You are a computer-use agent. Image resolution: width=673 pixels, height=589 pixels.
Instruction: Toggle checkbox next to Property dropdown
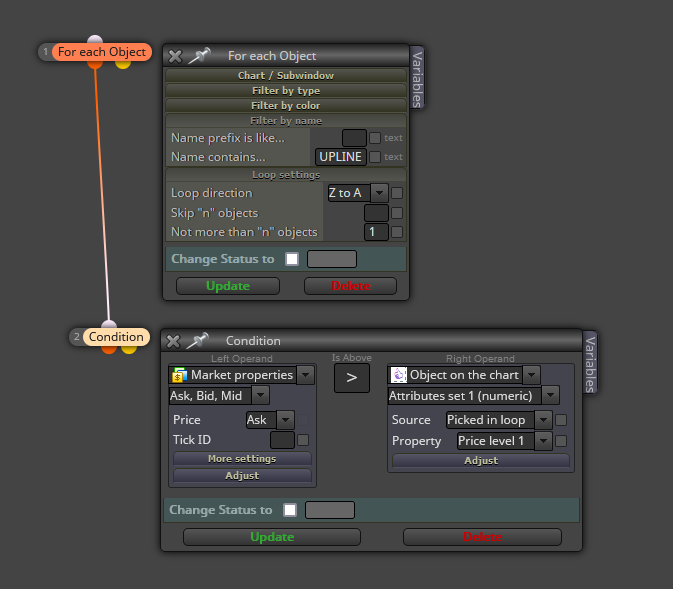(x=561, y=441)
